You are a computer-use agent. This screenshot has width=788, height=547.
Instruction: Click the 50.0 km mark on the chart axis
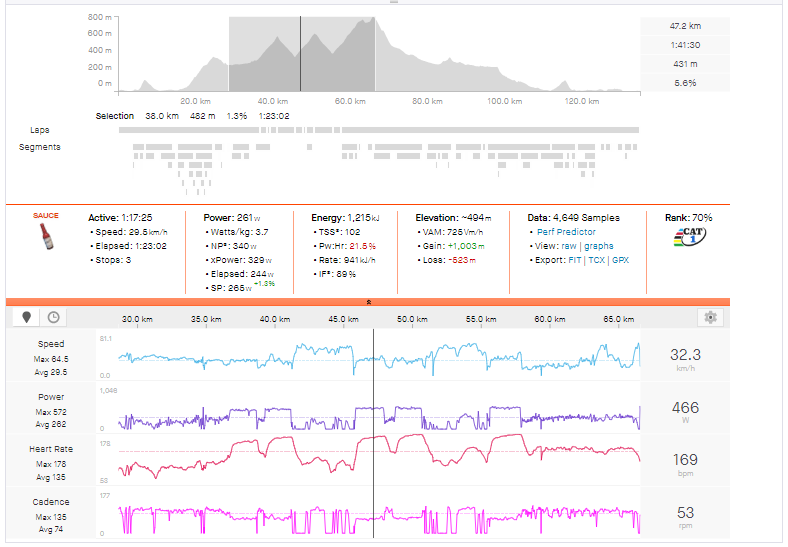[x=413, y=319]
